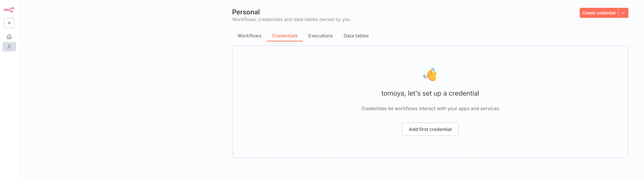The height and width of the screenshot is (178, 644).
Task: Click the credentials description text
Action: (x=430, y=109)
